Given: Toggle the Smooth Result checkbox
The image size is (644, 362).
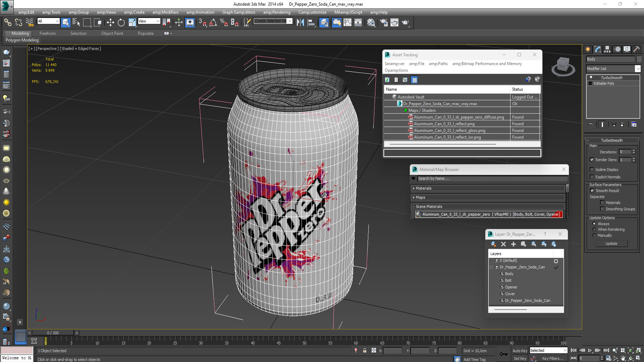Looking at the screenshot, I should pos(592,190).
